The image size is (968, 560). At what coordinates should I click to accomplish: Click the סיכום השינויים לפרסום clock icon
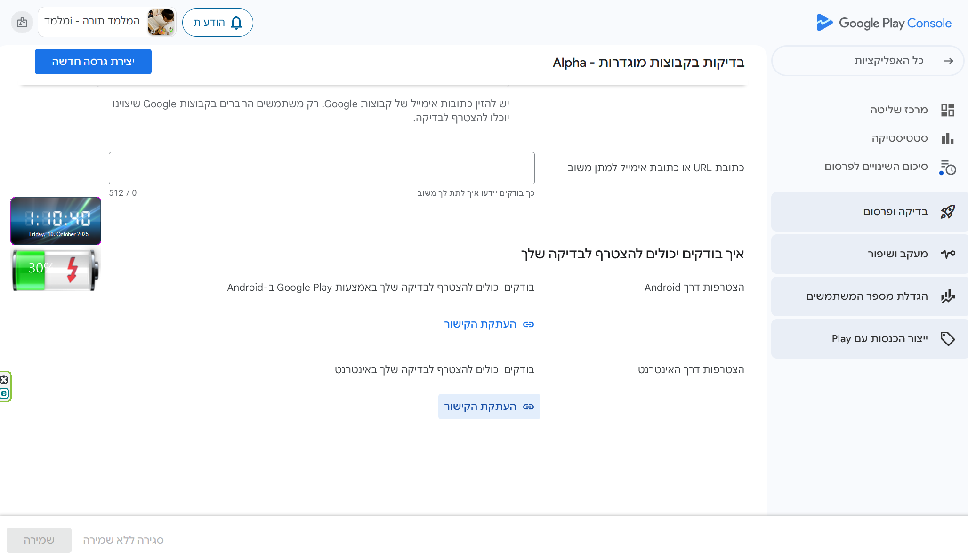tap(947, 167)
